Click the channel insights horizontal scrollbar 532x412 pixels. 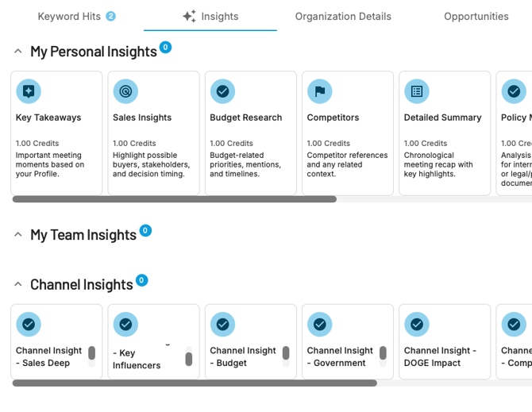coord(195,383)
